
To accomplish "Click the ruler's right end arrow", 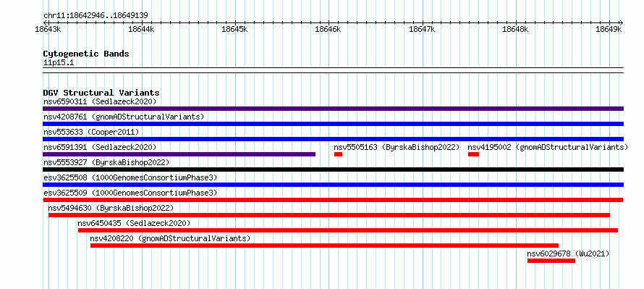I will pyautogui.click(x=622, y=22).
